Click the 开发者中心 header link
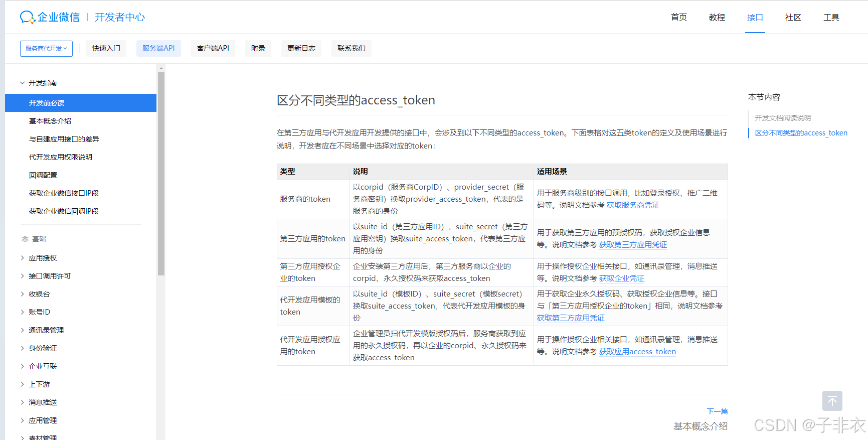868x440 pixels. click(x=120, y=17)
